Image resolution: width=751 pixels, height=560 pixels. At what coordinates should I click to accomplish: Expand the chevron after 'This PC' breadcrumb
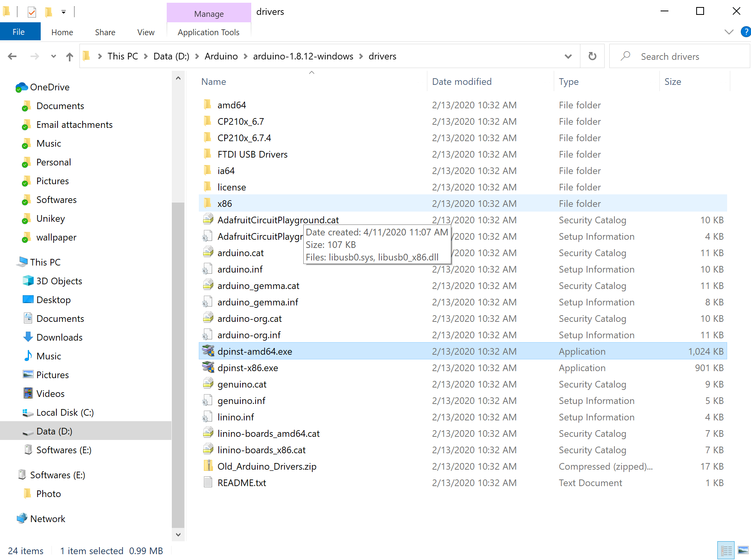(x=146, y=56)
